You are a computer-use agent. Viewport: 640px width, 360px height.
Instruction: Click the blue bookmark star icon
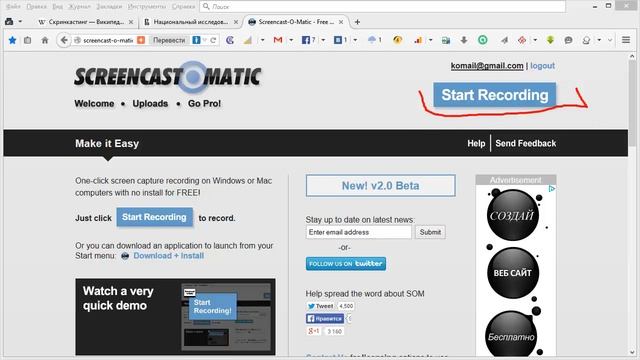coord(12,40)
